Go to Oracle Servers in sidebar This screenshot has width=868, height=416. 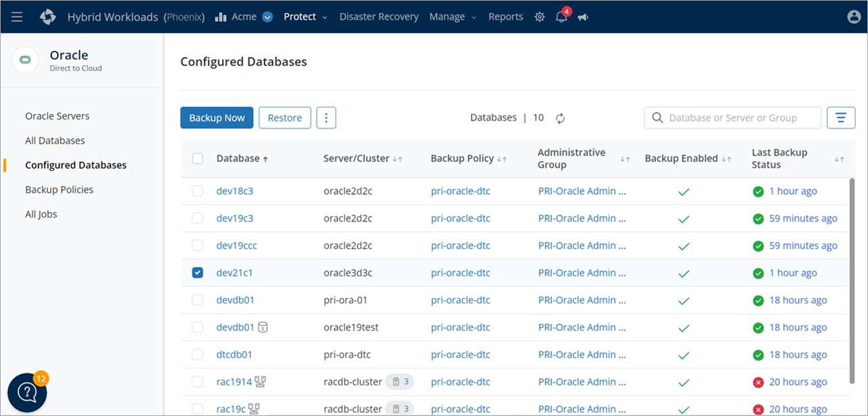(58, 116)
